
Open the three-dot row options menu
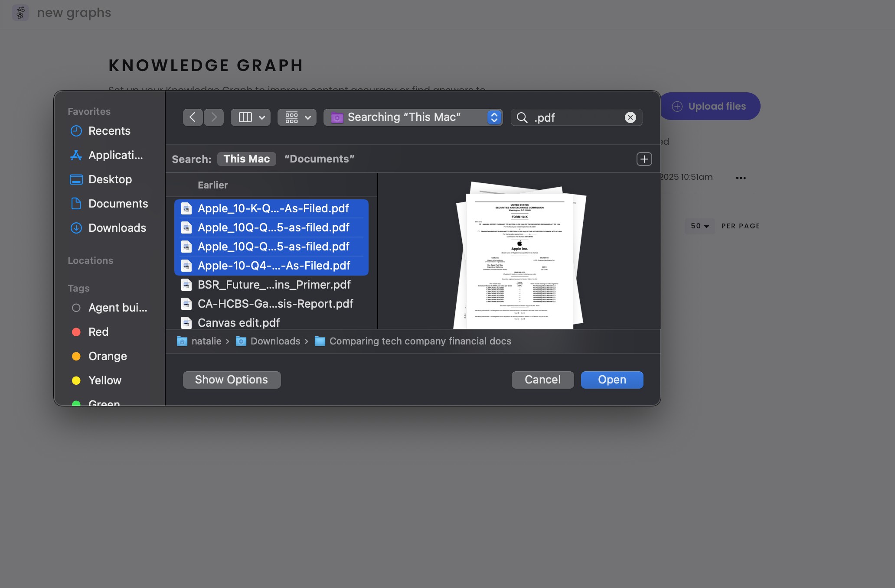(741, 178)
